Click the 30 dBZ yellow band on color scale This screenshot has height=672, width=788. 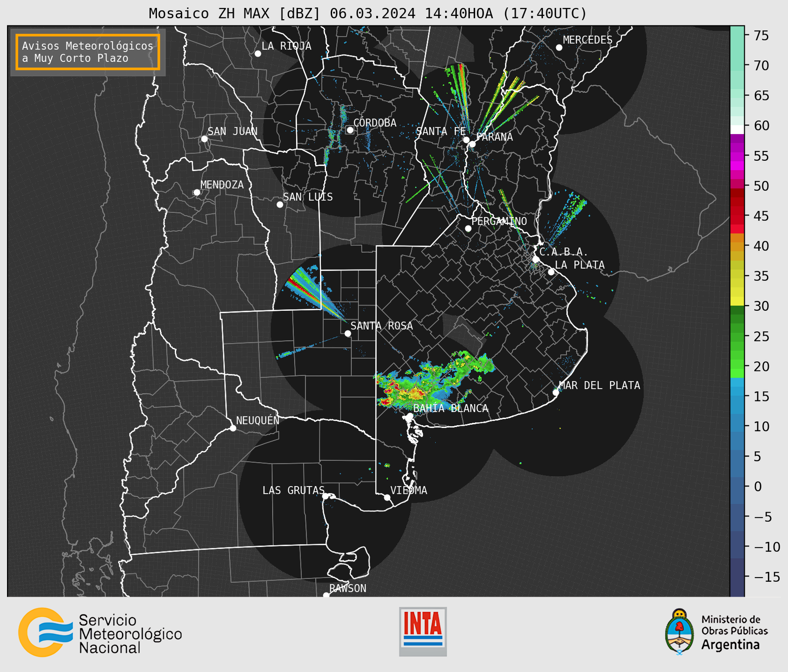tap(737, 301)
